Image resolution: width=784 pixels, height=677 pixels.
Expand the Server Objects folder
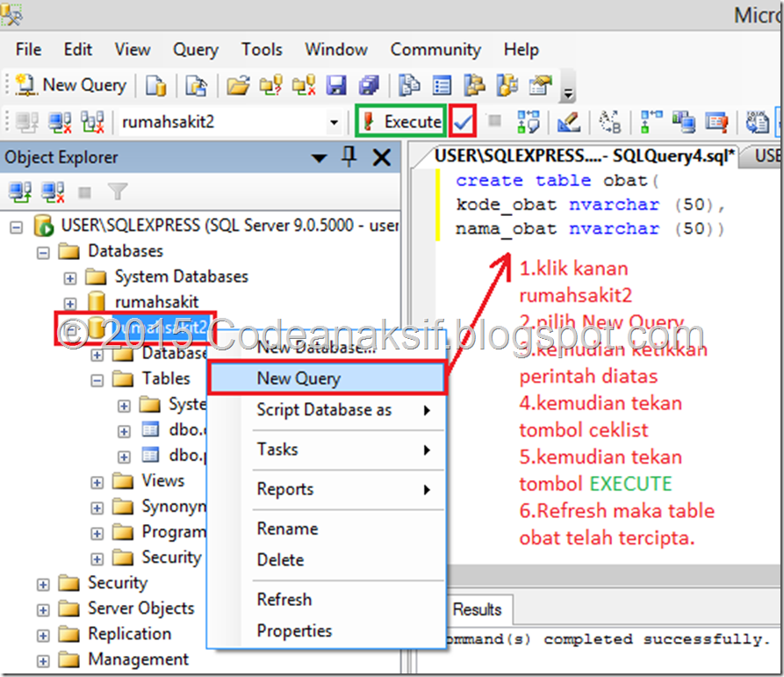[x=44, y=610]
